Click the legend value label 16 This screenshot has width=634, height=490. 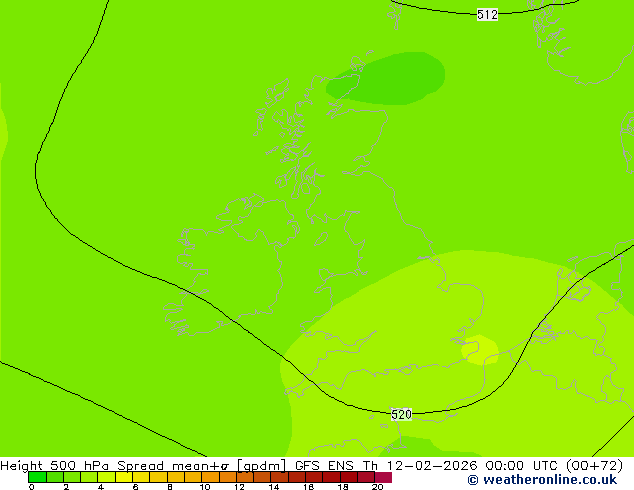pos(309,487)
